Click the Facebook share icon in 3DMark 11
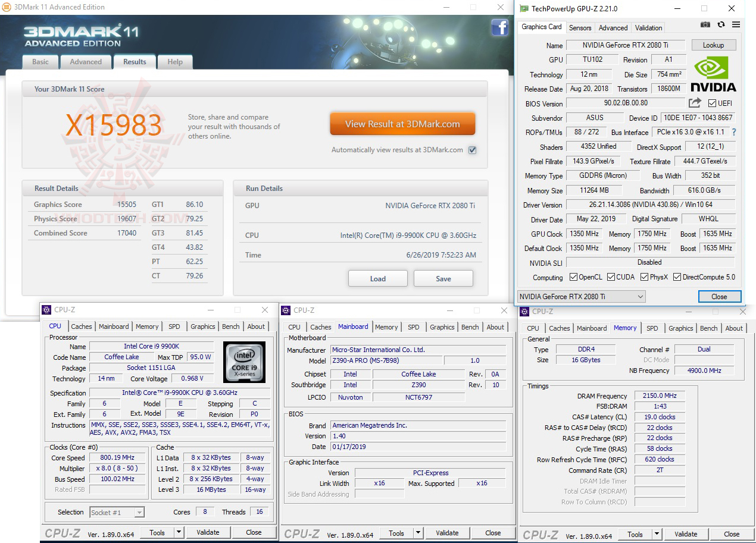This screenshot has height=543, width=756. click(x=499, y=27)
